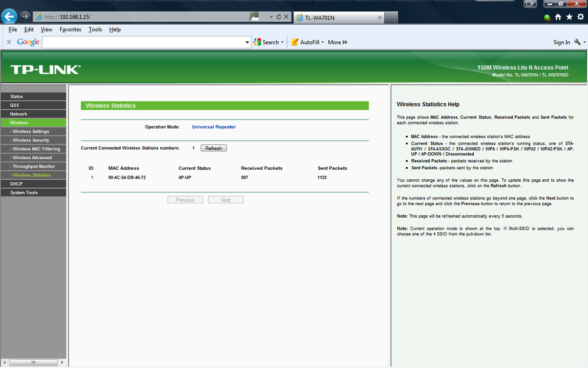Close the Google toolbar with X

coord(9,42)
